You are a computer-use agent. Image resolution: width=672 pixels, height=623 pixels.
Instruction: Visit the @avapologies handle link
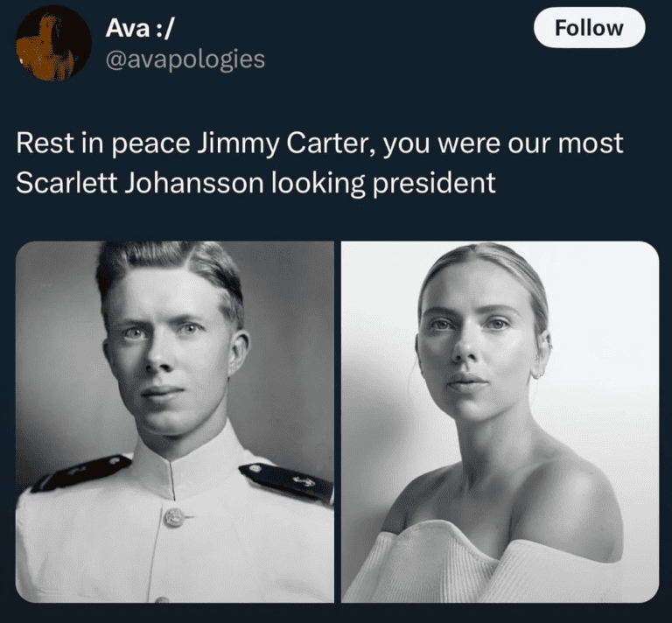[x=185, y=59]
